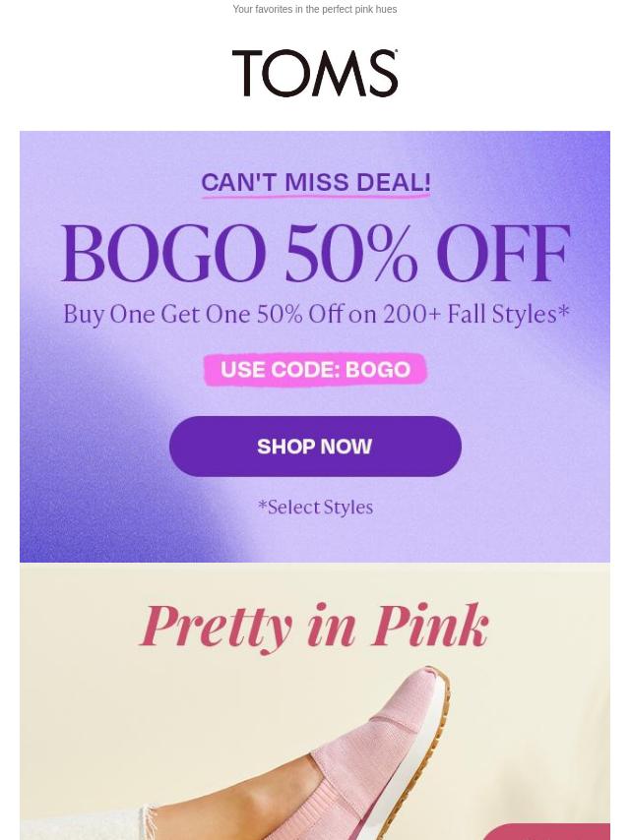The height and width of the screenshot is (840, 630).
Task: Click the TOMS logo
Action: click(x=315, y=74)
